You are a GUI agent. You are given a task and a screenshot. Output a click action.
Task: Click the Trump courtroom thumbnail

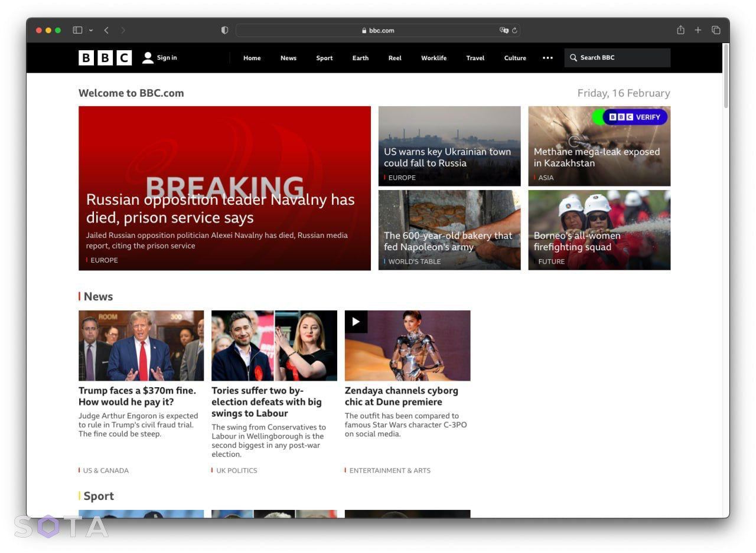point(141,346)
